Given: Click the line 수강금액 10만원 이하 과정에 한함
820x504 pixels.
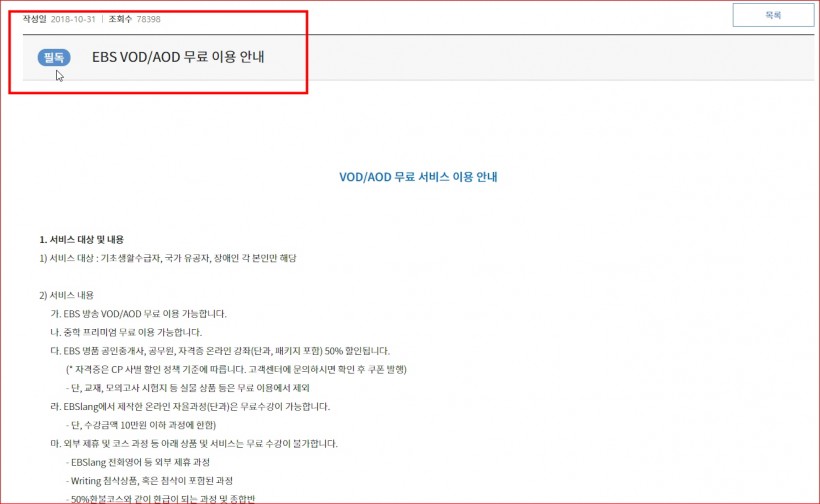Looking at the screenshot, I should 141,425.
